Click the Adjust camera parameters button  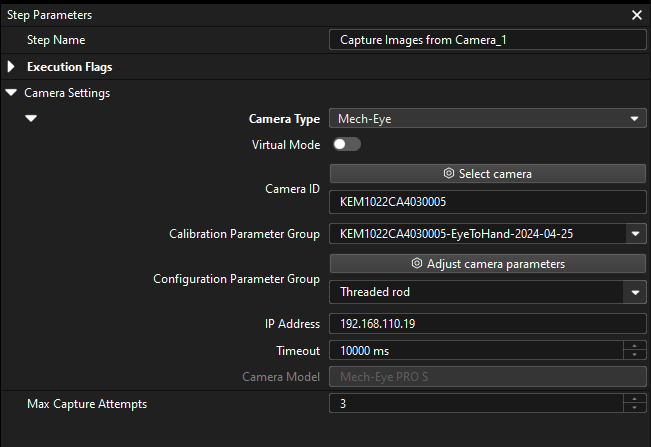(x=487, y=264)
